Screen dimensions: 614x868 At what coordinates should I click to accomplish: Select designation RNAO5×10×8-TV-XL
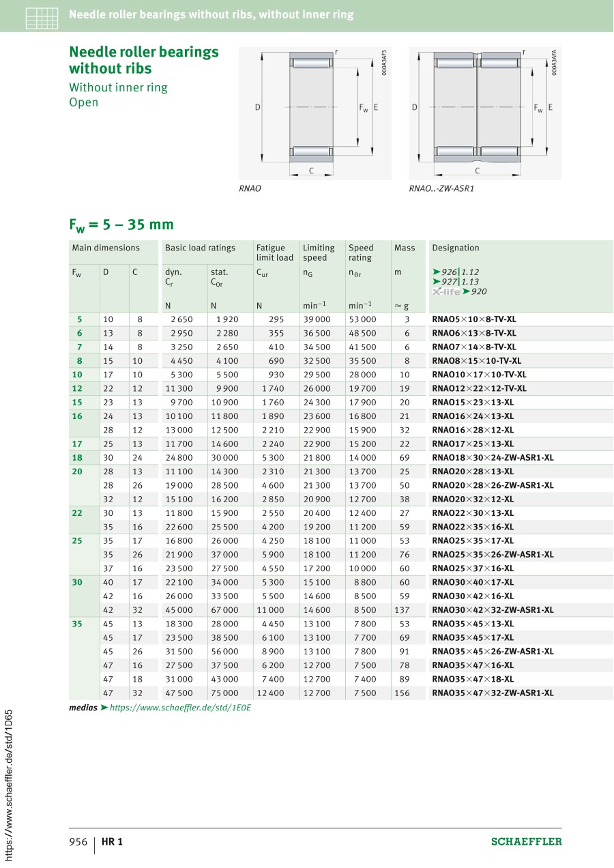(474, 319)
